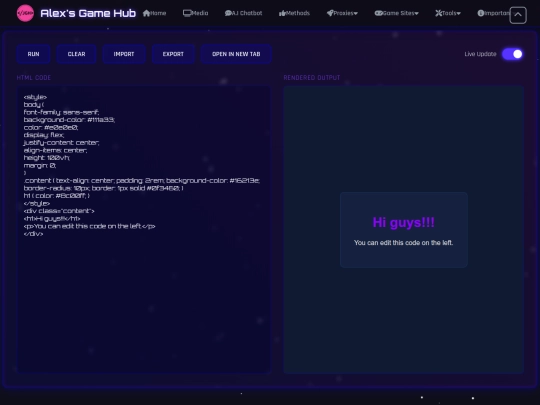540x405 pixels.
Task: Click the scroll-to-top chevron button
Action: tap(518, 15)
